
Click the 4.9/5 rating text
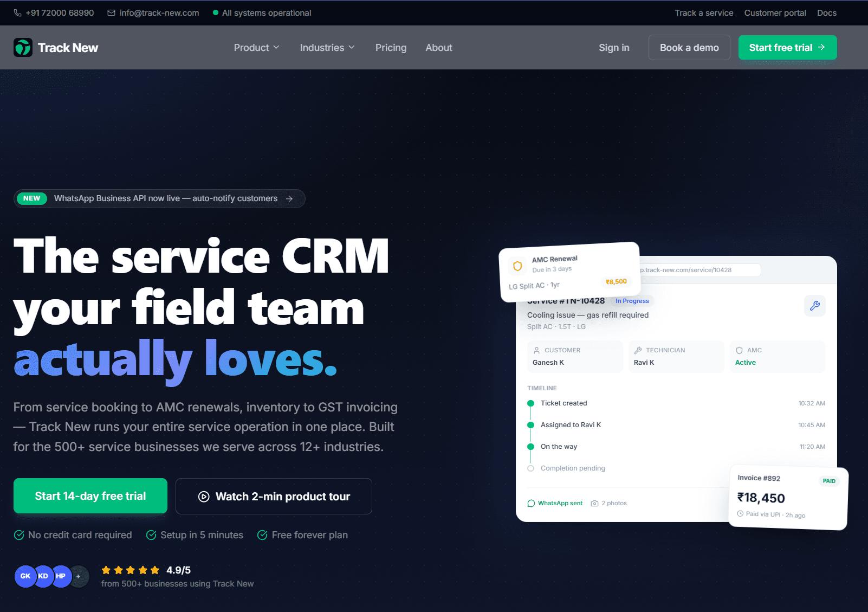tap(178, 570)
